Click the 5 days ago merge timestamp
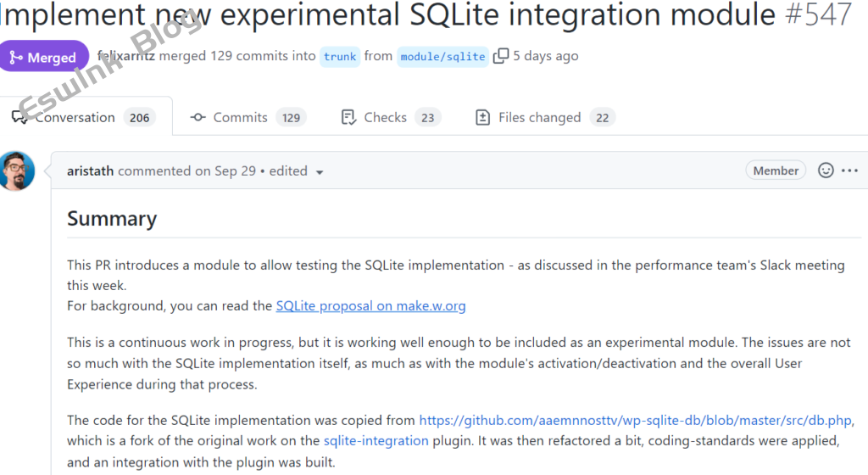The width and height of the screenshot is (868, 475). coord(546,56)
